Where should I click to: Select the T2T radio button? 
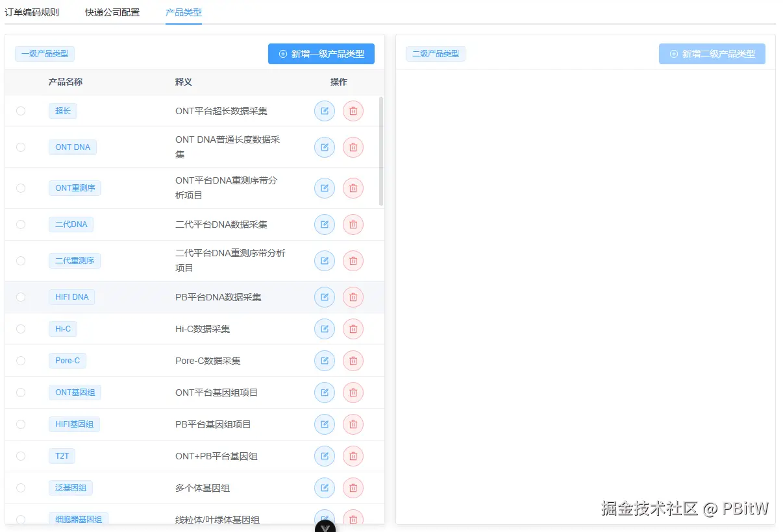click(x=21, y=456)
